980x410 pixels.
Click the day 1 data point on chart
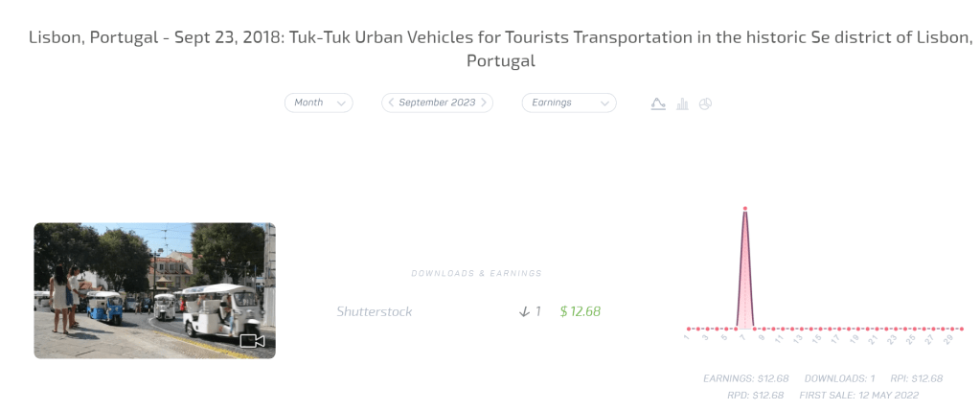(688, 328)
